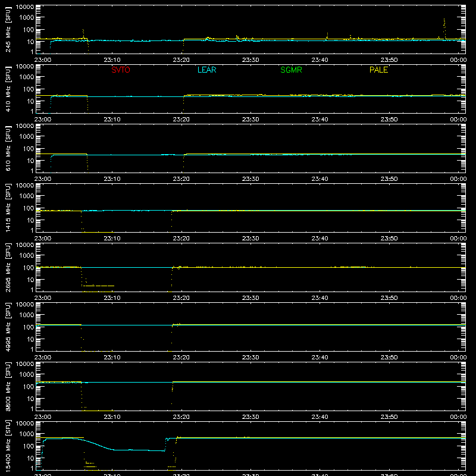The height and width of the screenshot is (476, 476).
Task: Select the 8800 MHz [SFU] axis title
Action: tap(8, 386)
